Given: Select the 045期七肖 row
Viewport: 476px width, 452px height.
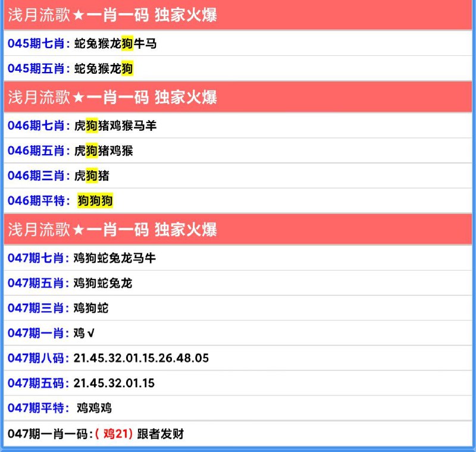Looking at the screenshot, I should 238,43.
